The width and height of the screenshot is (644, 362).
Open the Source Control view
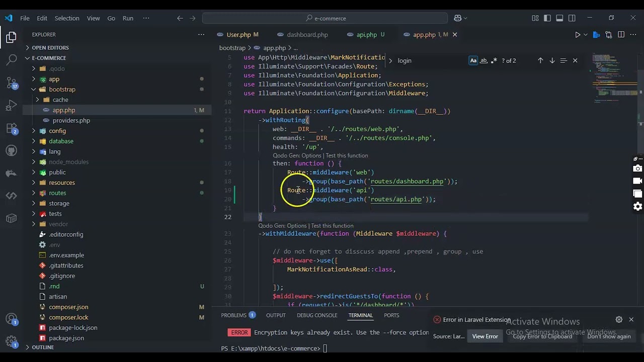[x=11, y=82]
